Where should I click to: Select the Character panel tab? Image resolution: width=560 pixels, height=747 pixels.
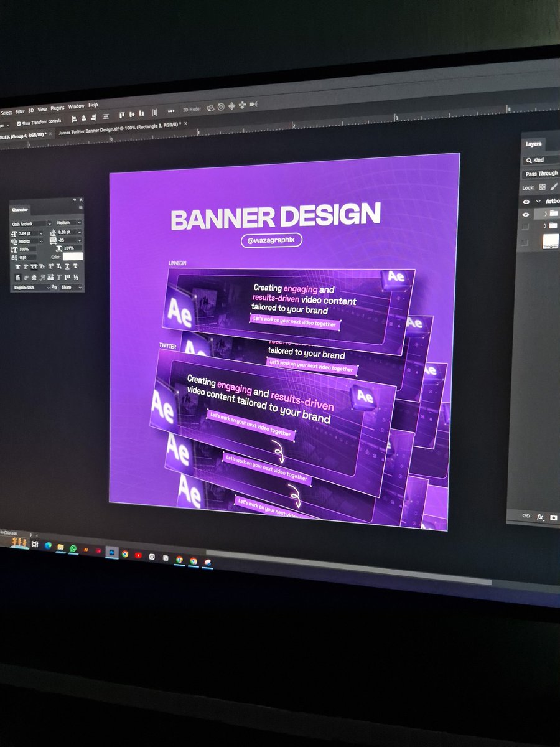20,210
